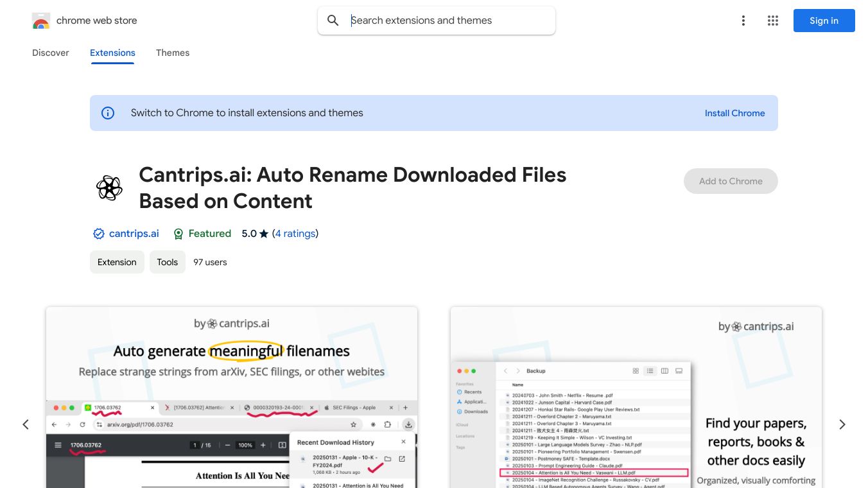This screenshot has width=868, height=488.
Task: Open the Extensions tab
Action: coord(112,53)
